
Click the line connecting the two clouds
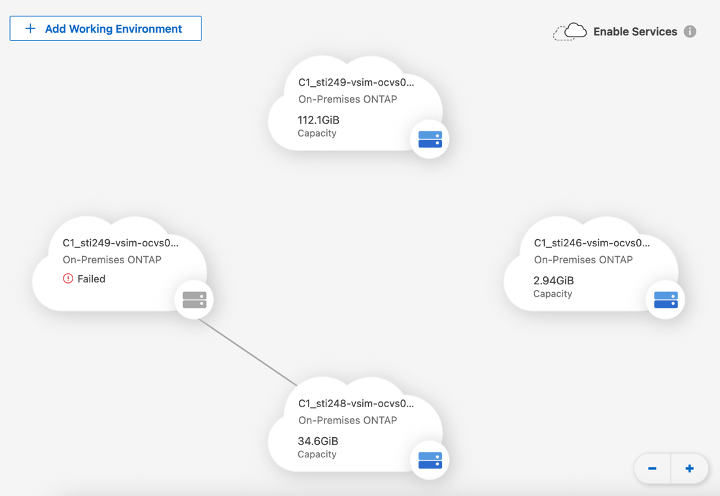(x=248, y=351)
